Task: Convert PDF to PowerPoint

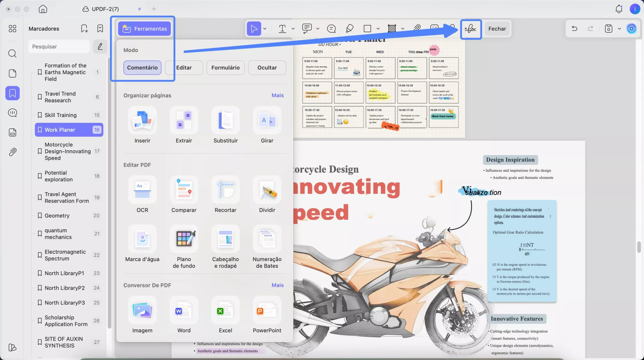Action: 267,315
